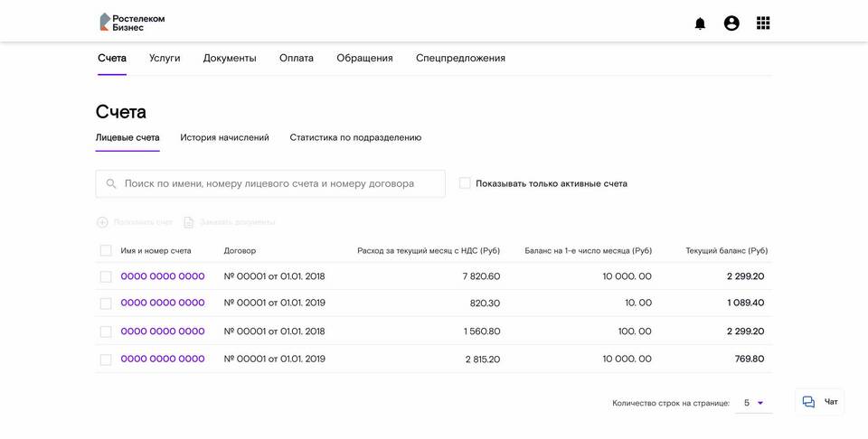
Task: Open the Статистика по подразделению tab
Action: [x=355, y=137]
